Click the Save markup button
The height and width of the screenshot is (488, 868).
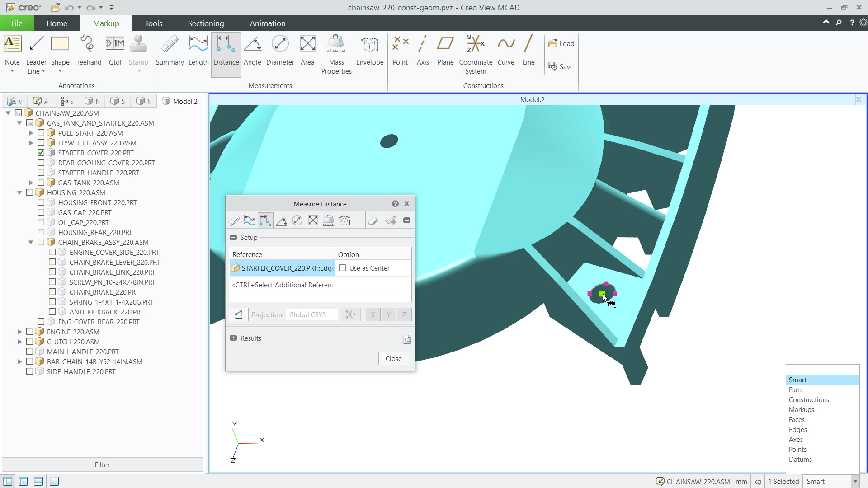coord(561,66)
